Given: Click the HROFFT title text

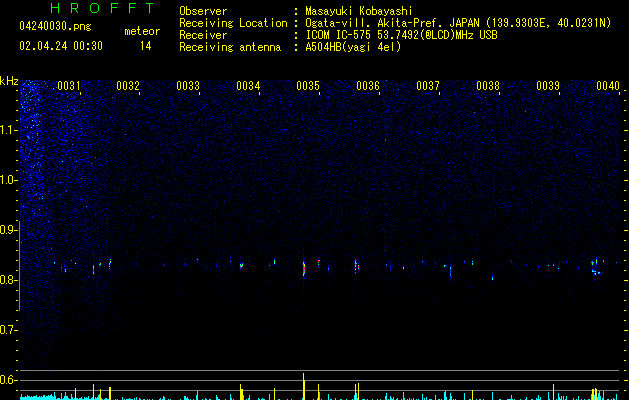Looking at the screenshot, I should click(102, 8).
